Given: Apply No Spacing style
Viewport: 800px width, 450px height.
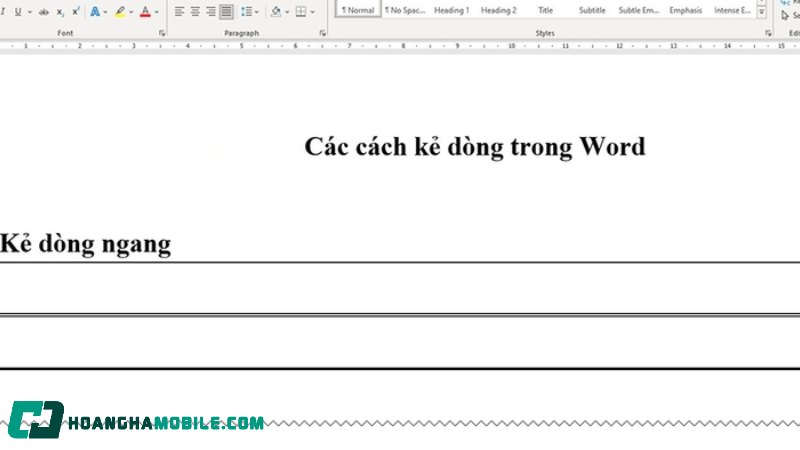Looking at the screenshot, I should point(405,9).
